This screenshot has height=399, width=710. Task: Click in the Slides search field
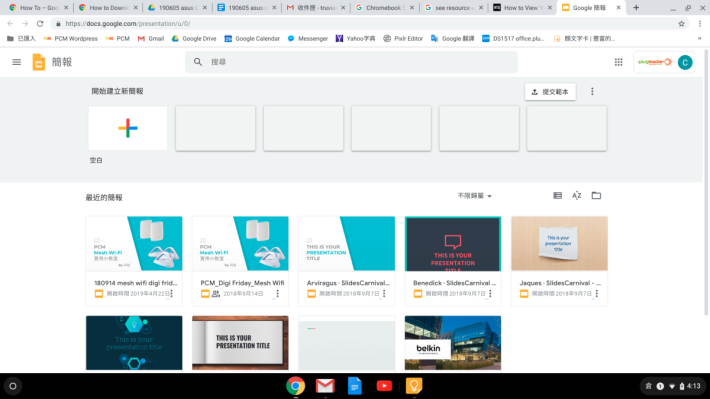pos(351,62)
